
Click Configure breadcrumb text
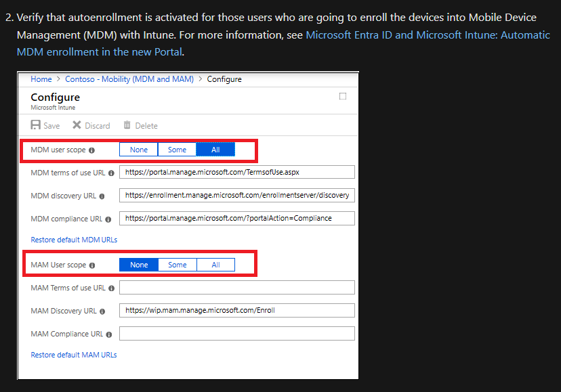224,79
